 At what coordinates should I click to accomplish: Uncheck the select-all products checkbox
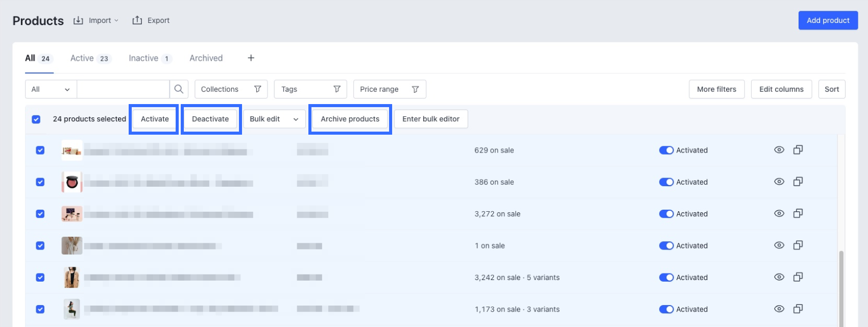point(36,119)
